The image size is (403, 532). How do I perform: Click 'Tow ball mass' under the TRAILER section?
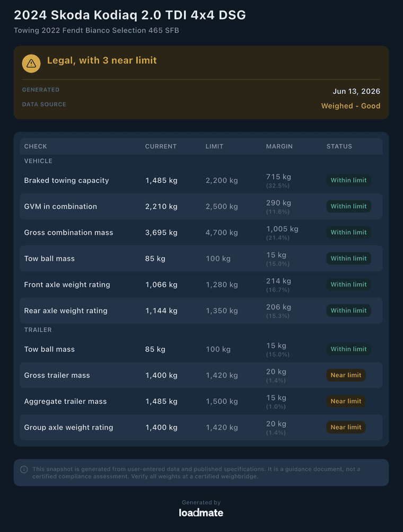tap(49, 350)
